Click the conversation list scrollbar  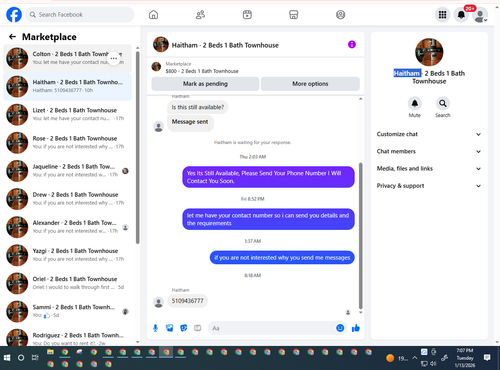[137, 148]
